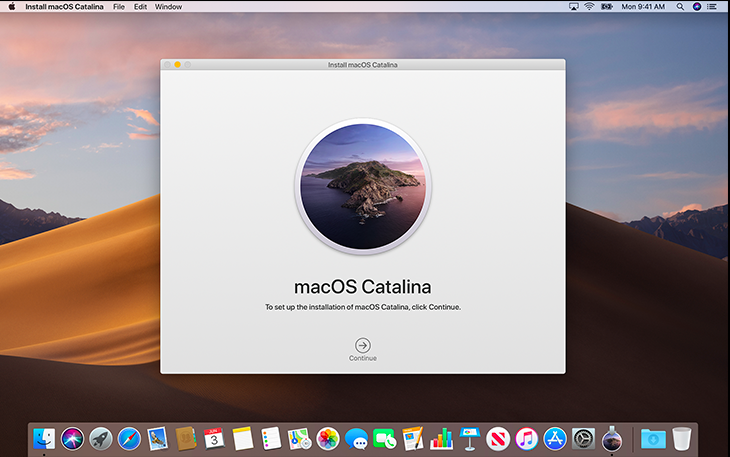Image resolution: width=730 pixels, height=457 pixels.
Task: Open Finder from the Dock
Action: point(44,438)
